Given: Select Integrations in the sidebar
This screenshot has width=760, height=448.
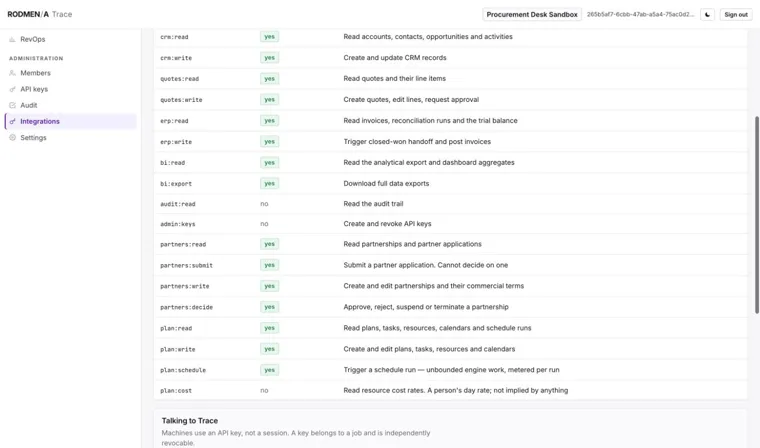Looking at the screenshot, I should pyautogui.click(x=71, y=121).
